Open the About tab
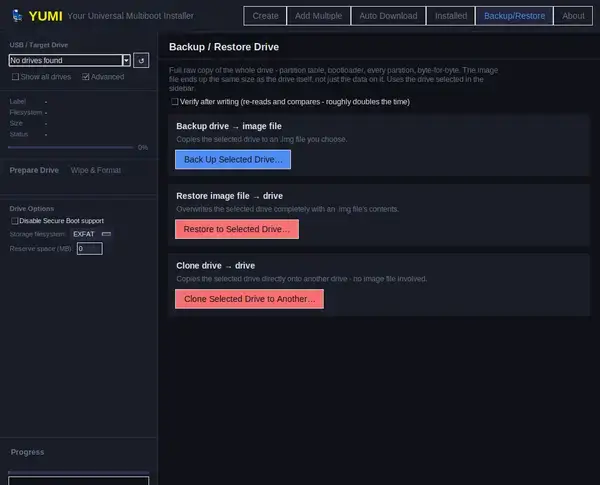The height and width of the screenshot is (485, 600). pyautogui.click(x=573, y=16)
